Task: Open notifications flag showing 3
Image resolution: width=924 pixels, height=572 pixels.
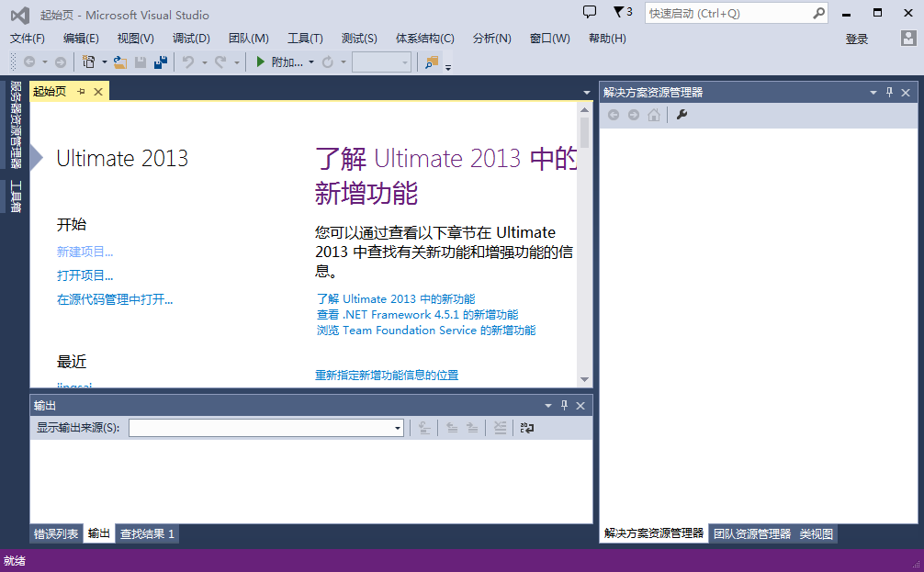Action: coord(623,12)
